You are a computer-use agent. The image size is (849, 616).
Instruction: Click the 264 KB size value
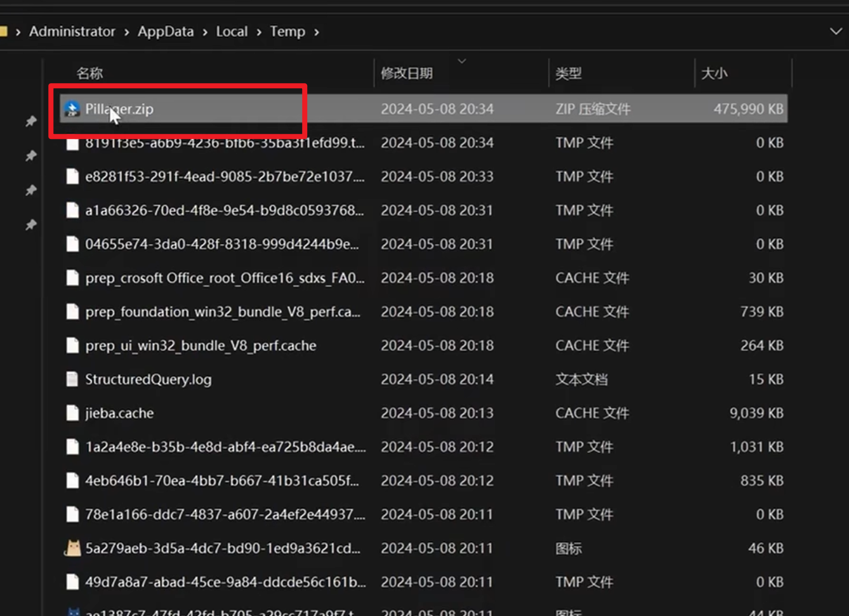[x=761, y=346]
